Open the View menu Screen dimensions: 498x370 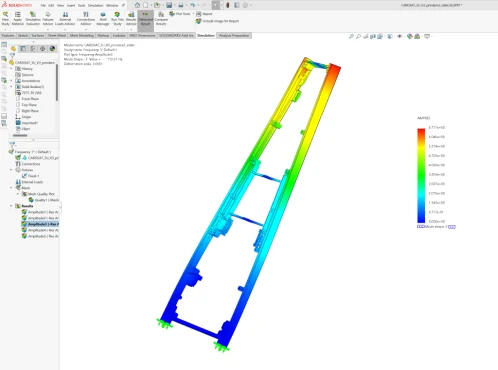(x=60, y=5)
